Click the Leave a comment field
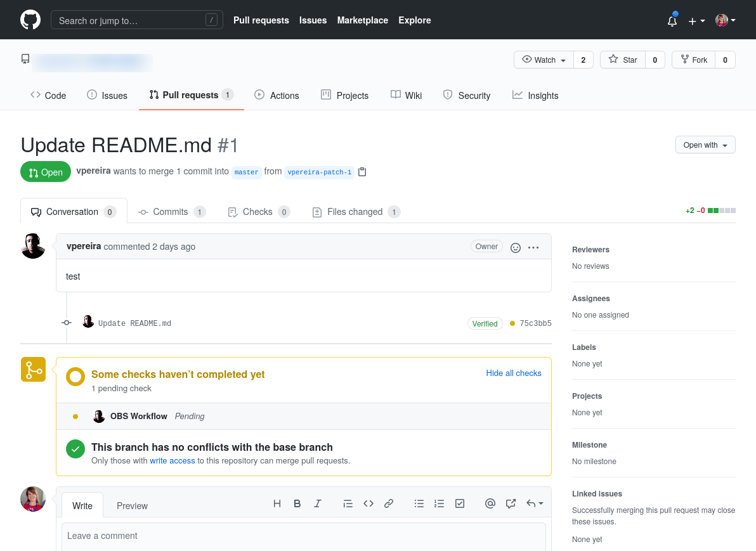This screenshot has width=756, height=551. [303, 536]
